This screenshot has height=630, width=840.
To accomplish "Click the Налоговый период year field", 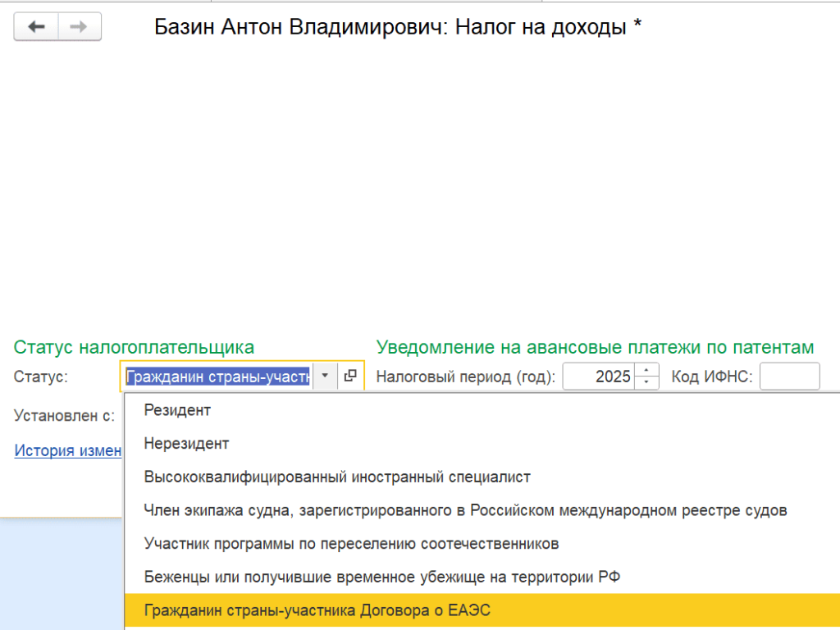I will [x=599, y=376].
